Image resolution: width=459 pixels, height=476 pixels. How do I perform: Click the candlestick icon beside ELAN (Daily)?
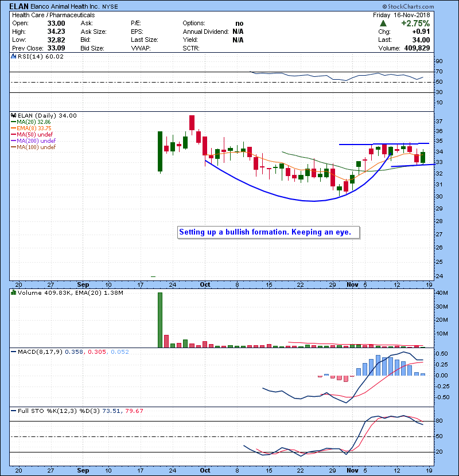[13, 115]
